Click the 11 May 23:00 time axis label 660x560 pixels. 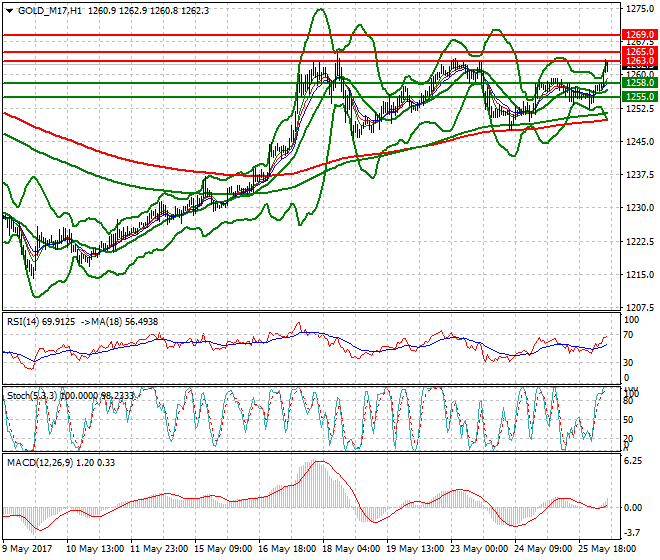click(x=159, y=549)
